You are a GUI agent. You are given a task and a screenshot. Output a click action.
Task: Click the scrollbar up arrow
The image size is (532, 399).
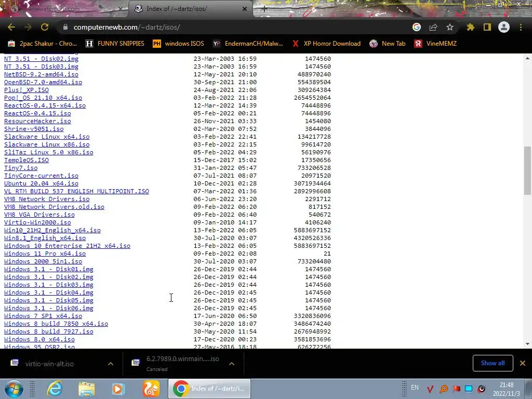(527, 58)
